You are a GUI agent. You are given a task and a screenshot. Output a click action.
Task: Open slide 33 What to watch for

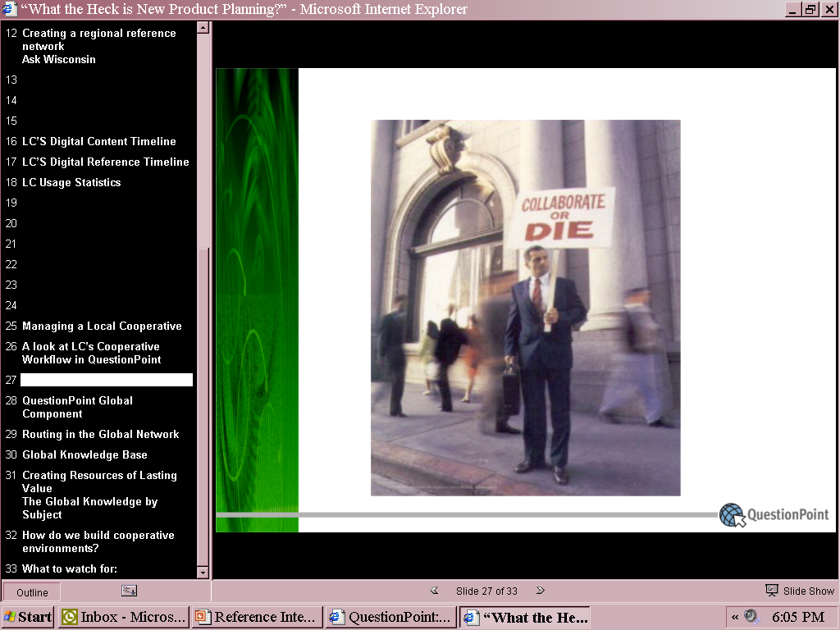69,568
